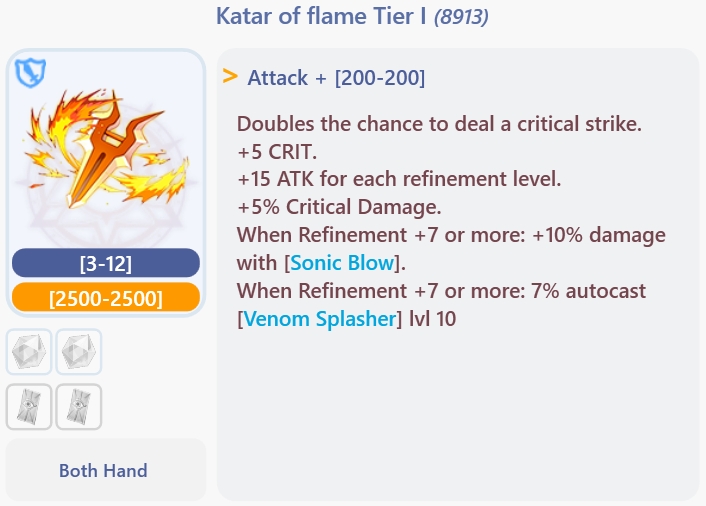
Task: Click the Katar of flame Tier I title
Action: pos(320,17)
